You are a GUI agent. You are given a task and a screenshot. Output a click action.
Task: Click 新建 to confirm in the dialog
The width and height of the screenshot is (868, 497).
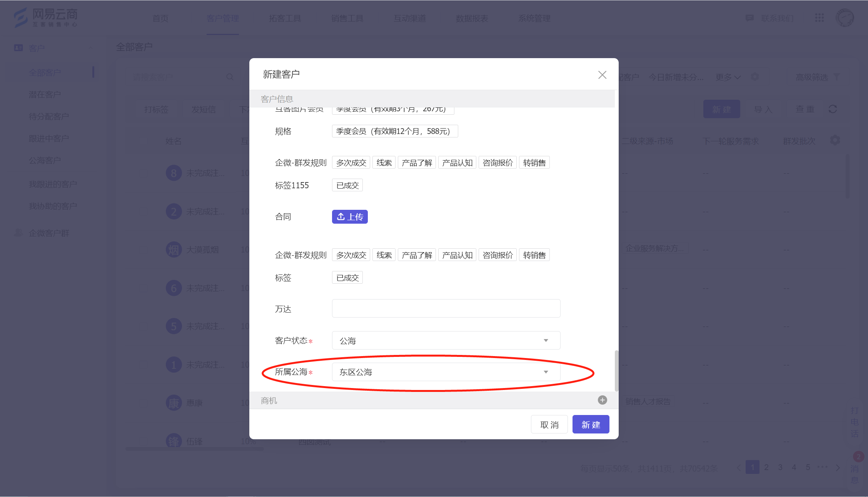pyautogui.click(x=591, y=424)
